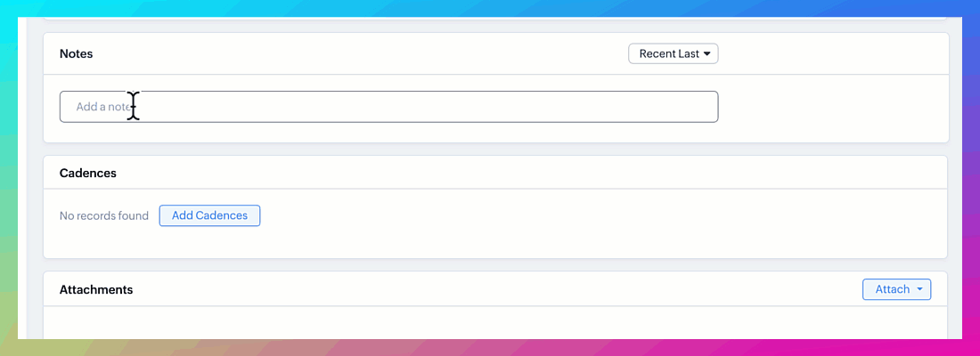
Task: Click the caret arrow beside Recent Last
Action: (707, 54)
